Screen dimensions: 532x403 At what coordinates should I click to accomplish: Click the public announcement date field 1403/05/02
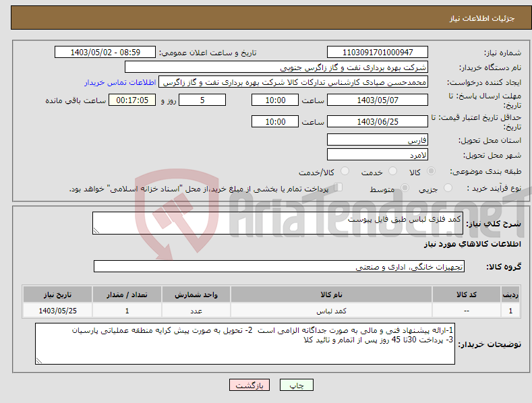pos(105,53)
